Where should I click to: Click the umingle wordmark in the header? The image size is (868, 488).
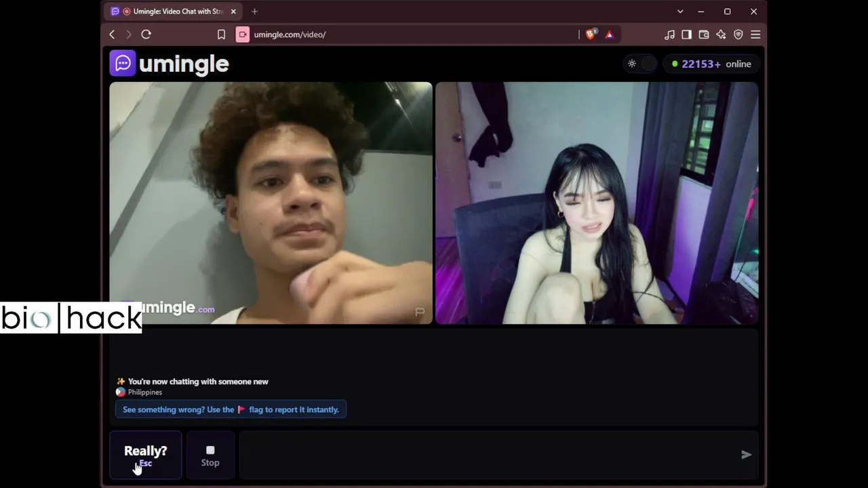tap(184, 64)
